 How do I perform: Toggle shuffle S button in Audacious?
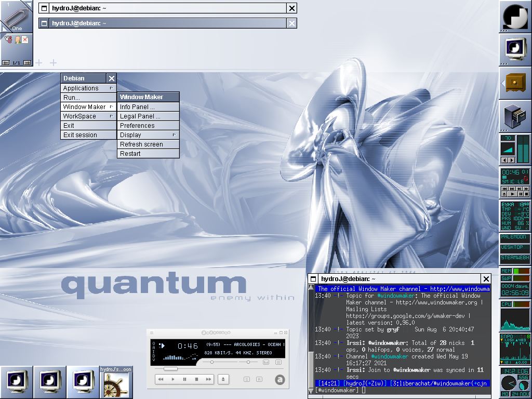click(x=246, y=380)
